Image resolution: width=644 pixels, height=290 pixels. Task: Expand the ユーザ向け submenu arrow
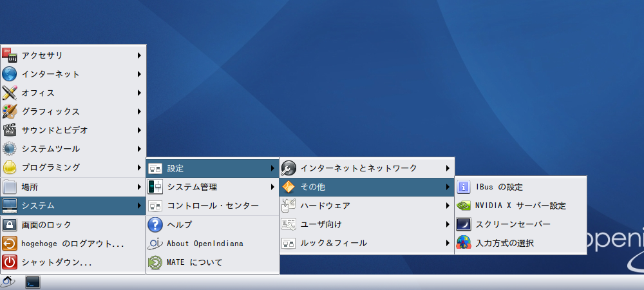[448, 224]
